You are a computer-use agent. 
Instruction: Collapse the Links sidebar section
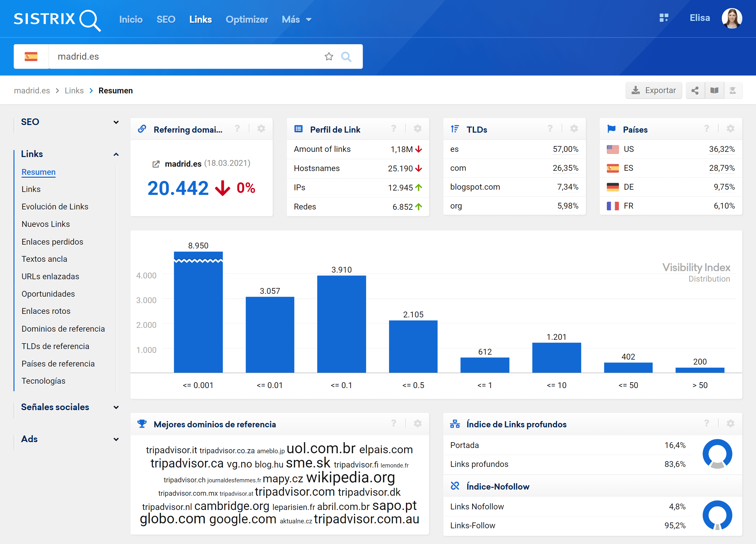pos(116,154)
